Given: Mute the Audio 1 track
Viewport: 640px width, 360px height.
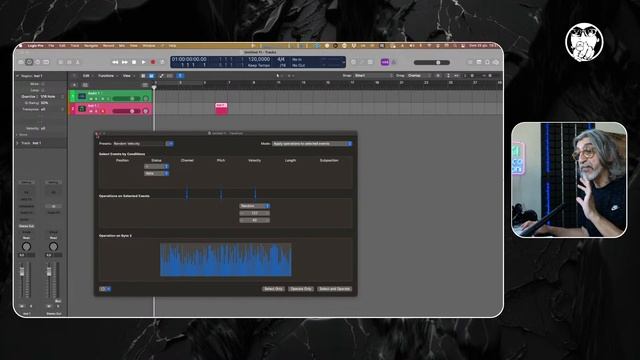Looking at the screenshot, I should click(x=91, y=99).
